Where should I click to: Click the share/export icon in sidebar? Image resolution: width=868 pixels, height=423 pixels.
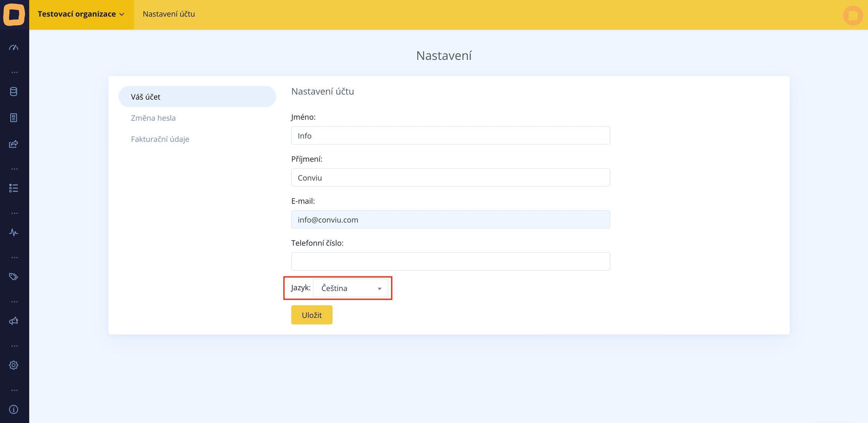(14, 144)
